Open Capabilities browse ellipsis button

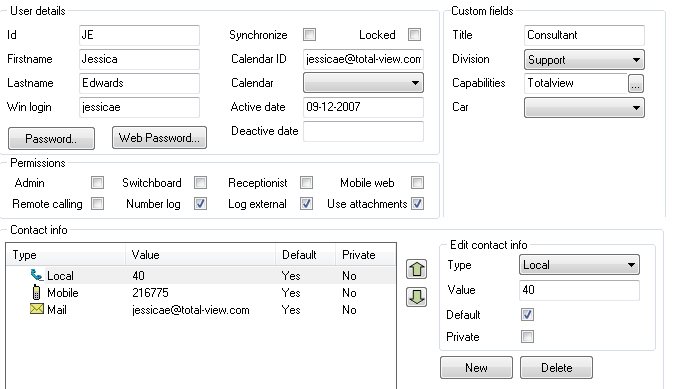click(635, 83)
